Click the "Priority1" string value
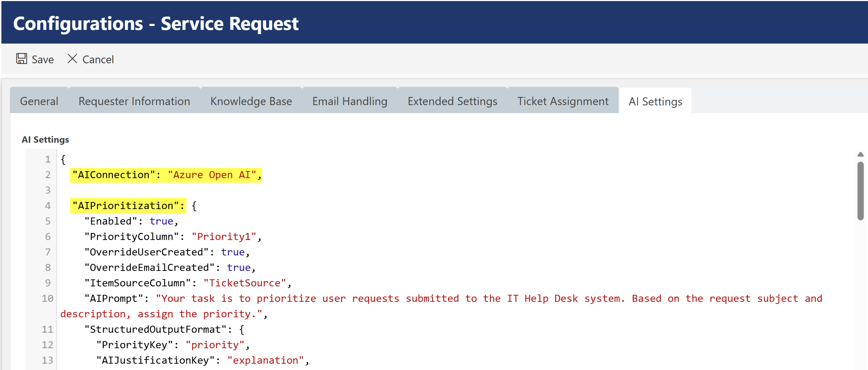 click(224, 237)
